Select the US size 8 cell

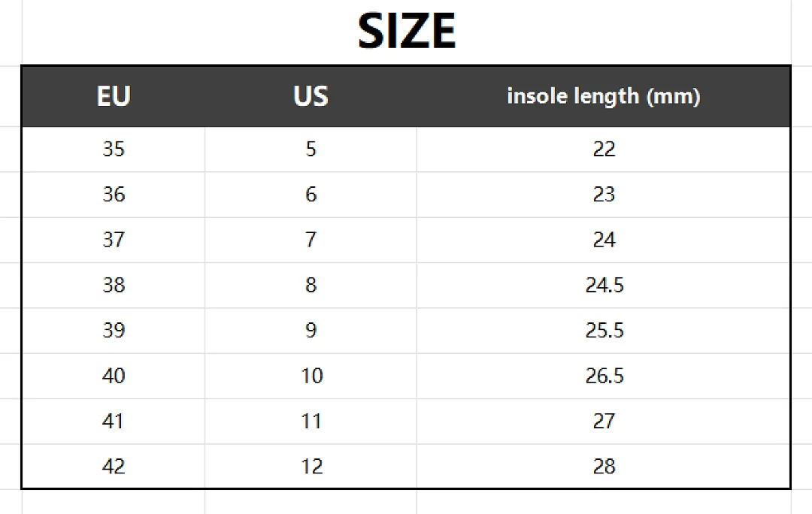point(311,286)
